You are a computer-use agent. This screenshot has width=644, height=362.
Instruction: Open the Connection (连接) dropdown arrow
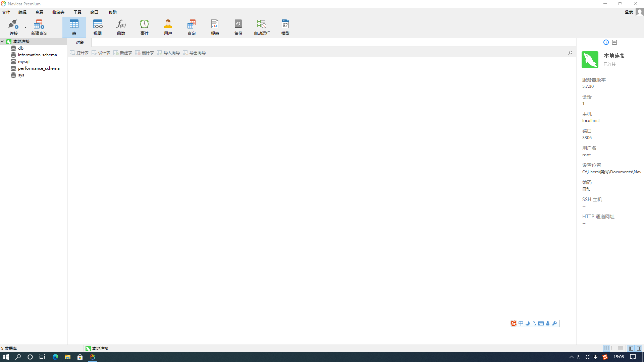tap(25, 27)
